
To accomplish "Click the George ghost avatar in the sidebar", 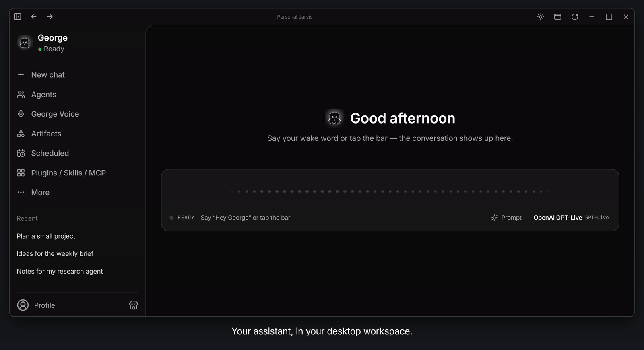I will click(25, 43).
